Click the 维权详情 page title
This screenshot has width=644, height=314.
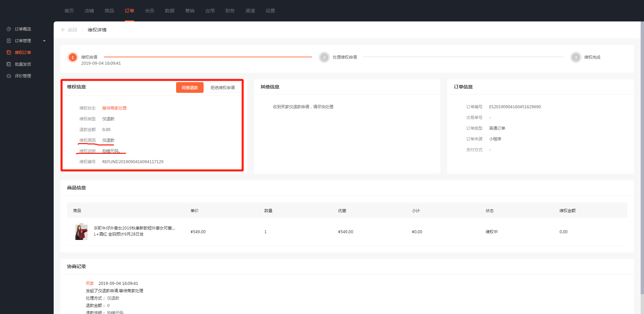(x=97, y=30)
